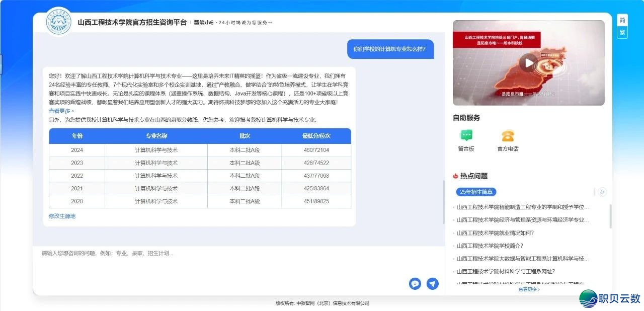Screen dimensions: 644x311
Task: Play the promotional video
Action: pyautogui.click(x=528, y=63)
